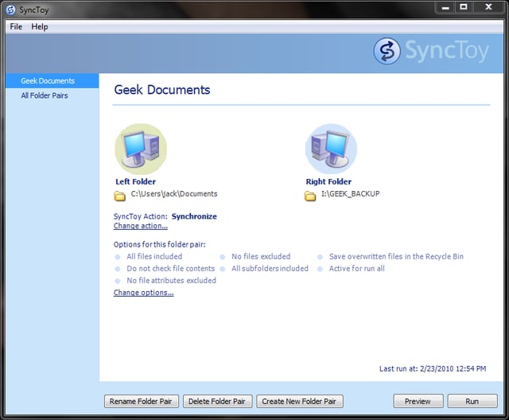
Task: Click the Preview button
Action: tap(418, 401)
